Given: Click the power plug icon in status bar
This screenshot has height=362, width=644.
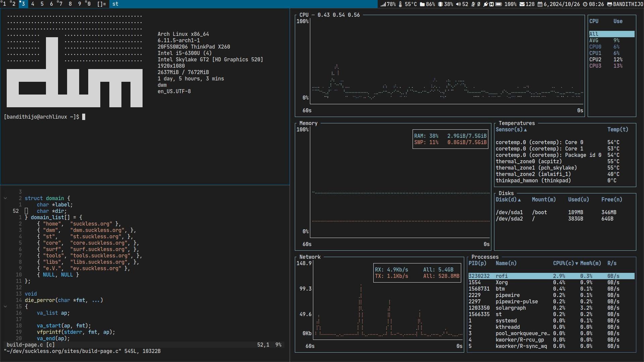Looking at the screenshot, I should tap(485, 4).
